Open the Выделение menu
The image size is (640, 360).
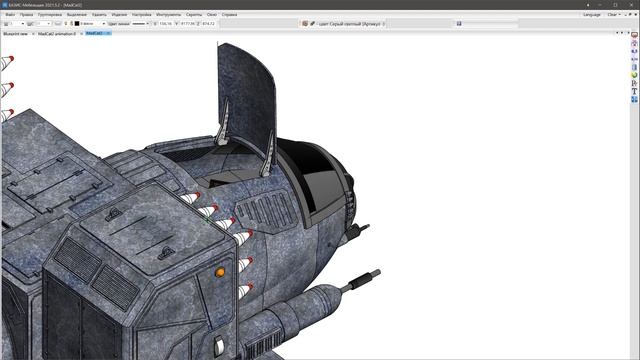pos(77,15)
